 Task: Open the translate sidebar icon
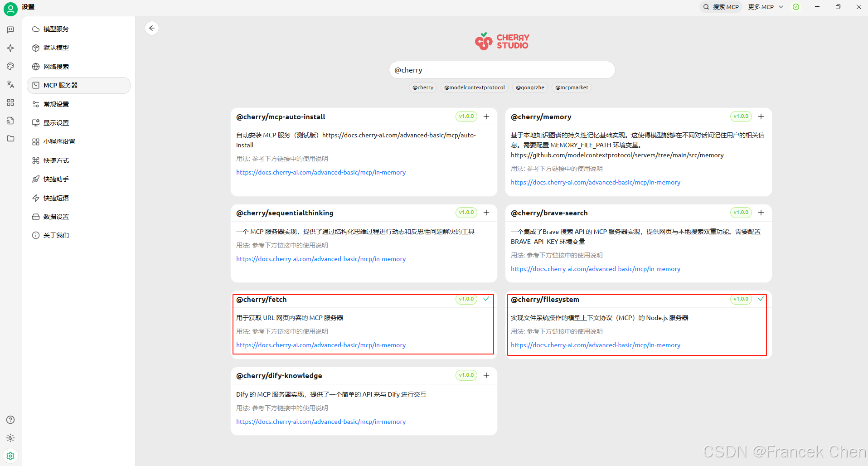pyautogui.click(x=10, y=84)
